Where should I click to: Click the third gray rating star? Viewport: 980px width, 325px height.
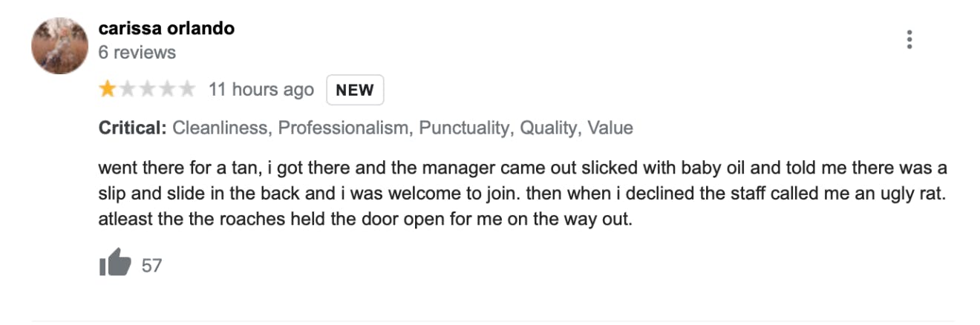[x=147, y=90]
